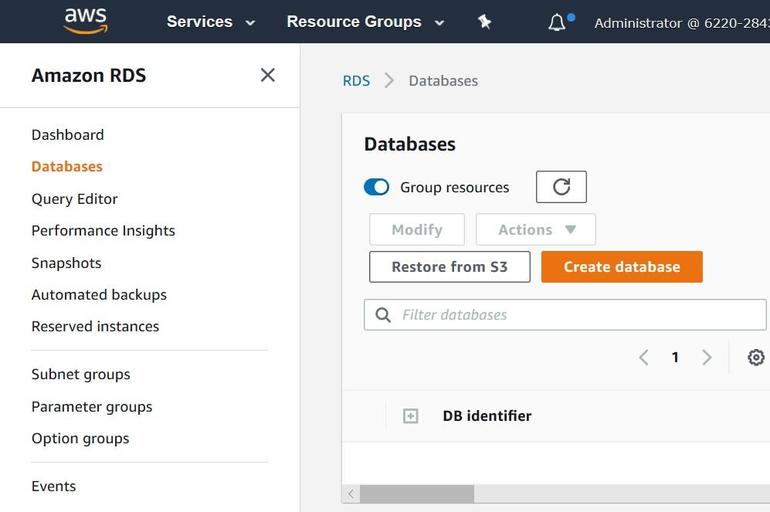Refresh the databases list
This screenshot has height=512, width=770.
coord(561,187)
